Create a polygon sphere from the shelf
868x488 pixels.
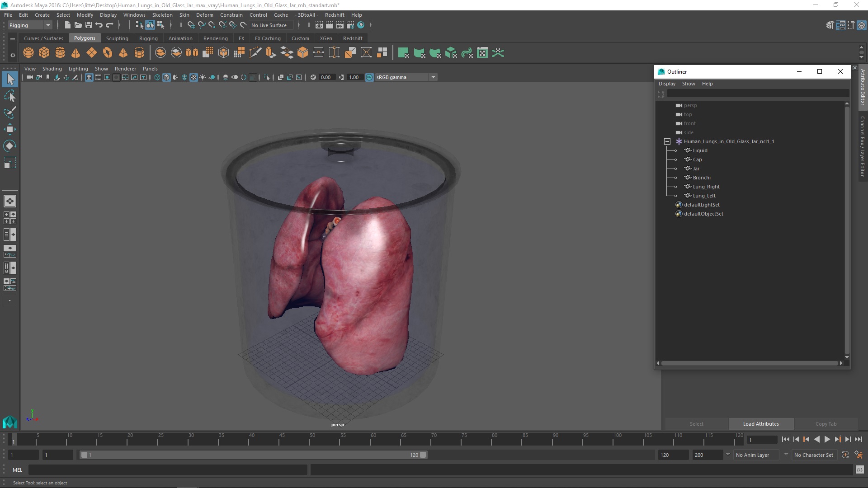point(28,53)
